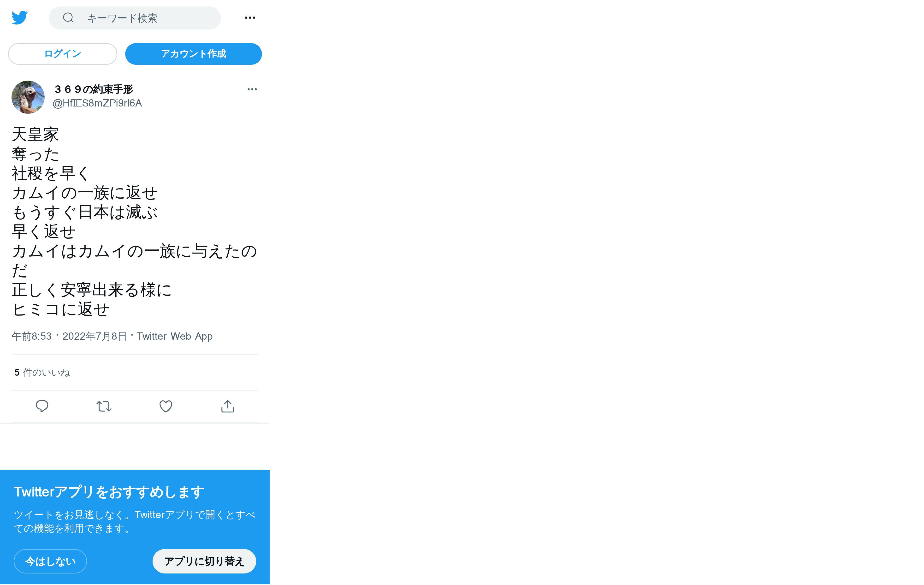Open the 369の約束手形 display name
Screen dimensions: 924x585
(x=93, y=89)
